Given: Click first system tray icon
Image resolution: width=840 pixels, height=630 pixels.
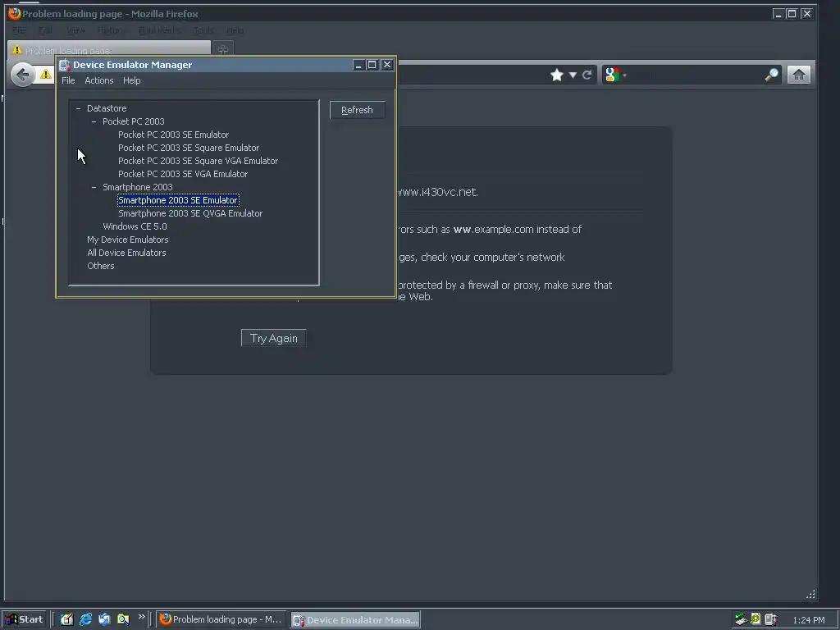Looking at the screenshot, I should pos(741,620).
